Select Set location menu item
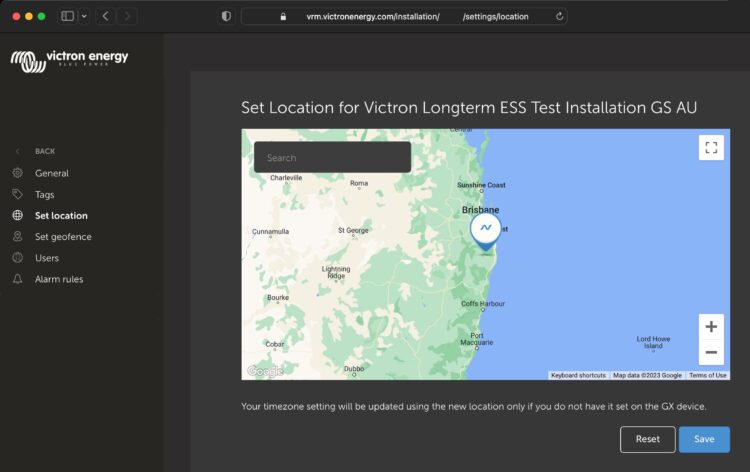The width and height of the screenshot is (750, 472). coord(61,216)
